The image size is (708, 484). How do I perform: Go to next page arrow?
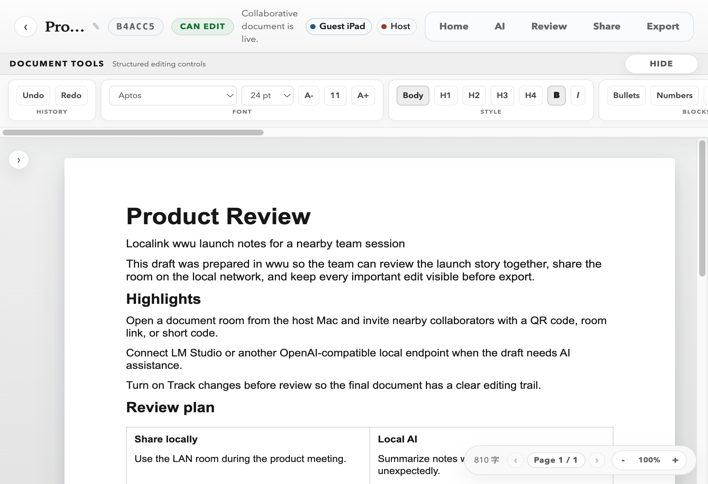(x=596, y=460)
